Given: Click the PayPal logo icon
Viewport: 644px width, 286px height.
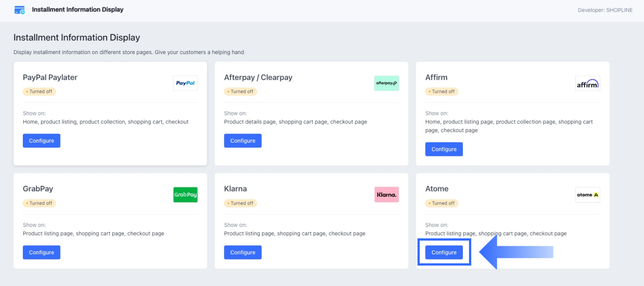Looking at the screenshot, I should 185,83.
